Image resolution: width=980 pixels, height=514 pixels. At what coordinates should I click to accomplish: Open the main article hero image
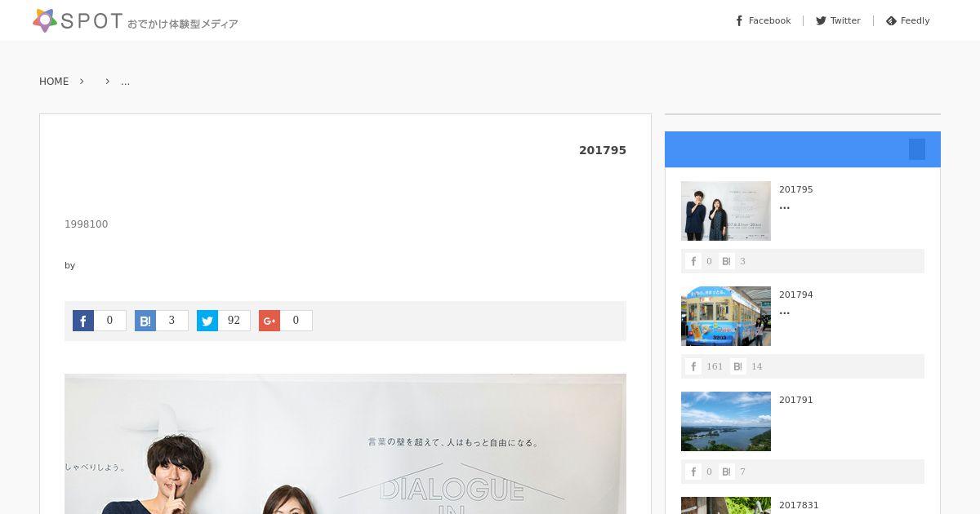click(345, 444)
